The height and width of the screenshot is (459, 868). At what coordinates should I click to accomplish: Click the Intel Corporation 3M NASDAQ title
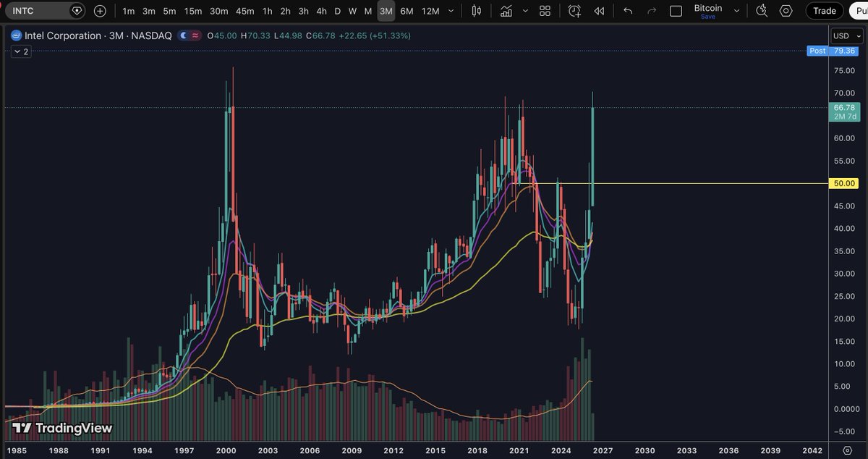(98, 35)
